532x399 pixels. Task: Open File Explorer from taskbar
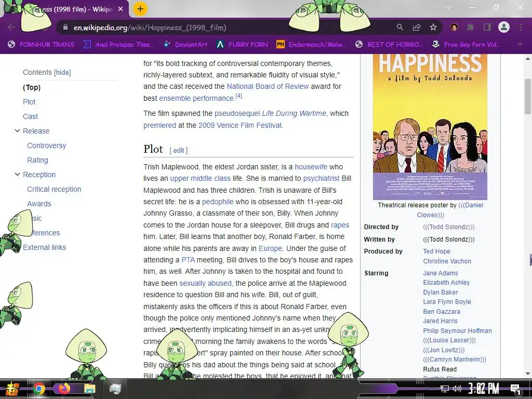tap(89, 389)
